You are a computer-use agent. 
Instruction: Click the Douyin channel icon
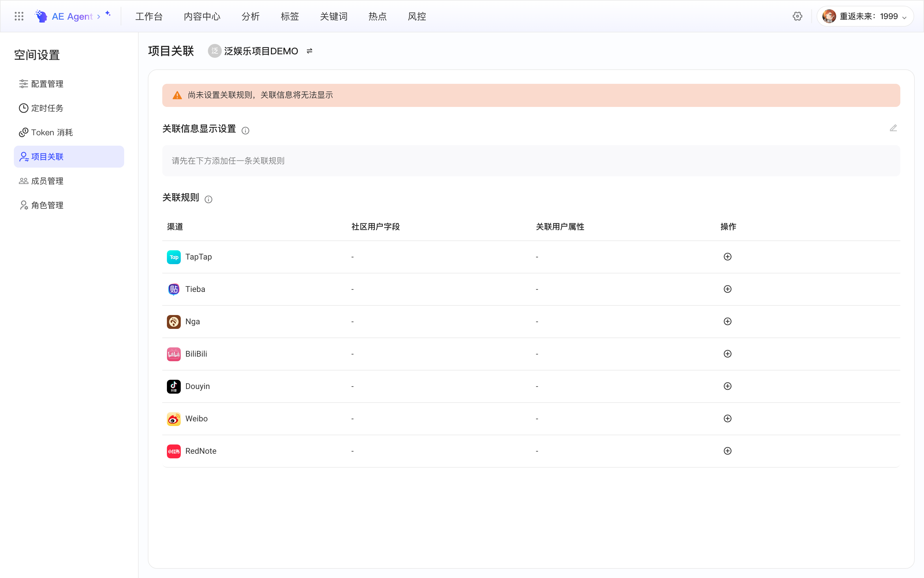pyautogui.click(x=174, y=386)
